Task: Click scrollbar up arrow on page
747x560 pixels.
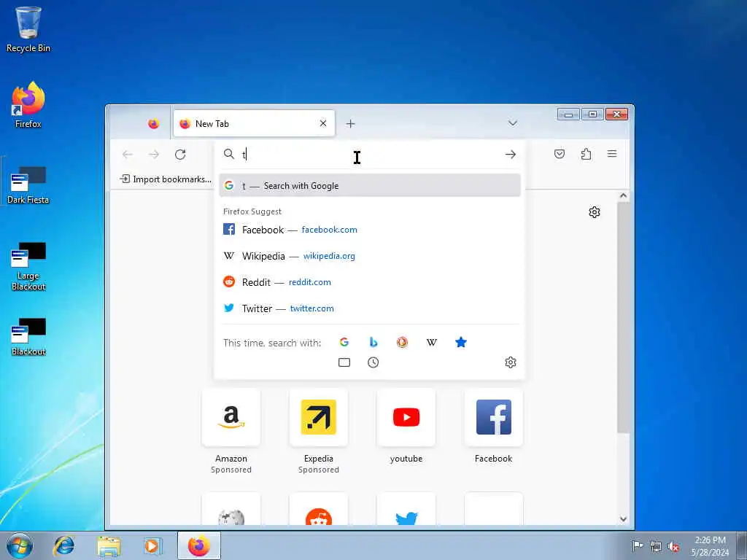Action: click(x=623, y=195)
